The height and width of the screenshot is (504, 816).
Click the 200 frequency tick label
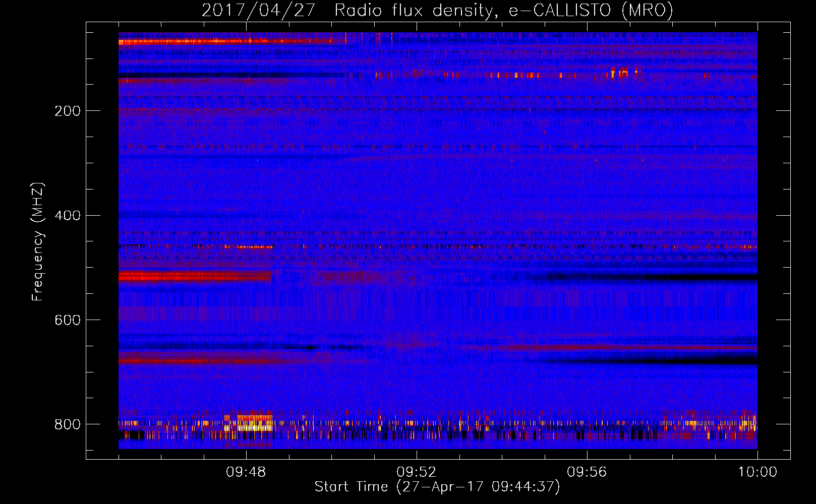click(68, 111)
